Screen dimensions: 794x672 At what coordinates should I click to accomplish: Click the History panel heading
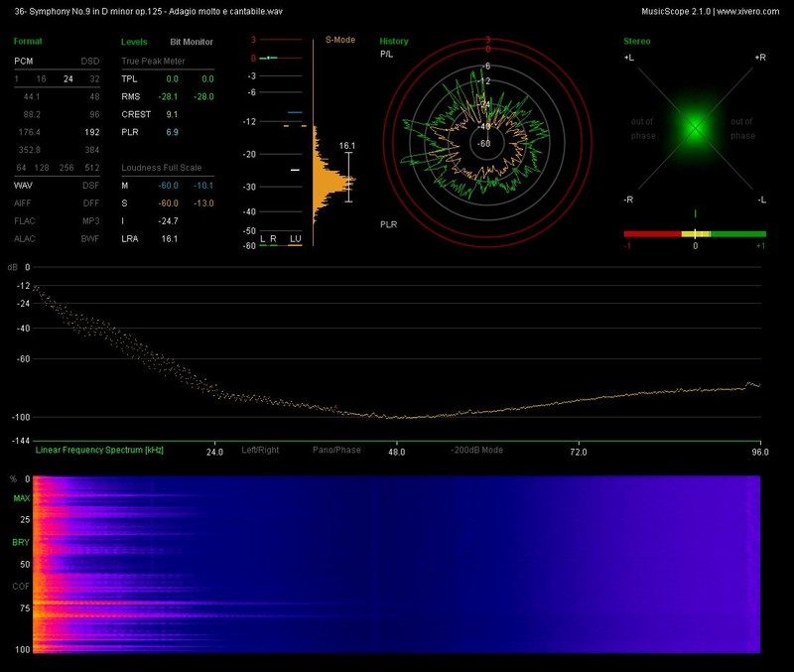coord(394,41)
